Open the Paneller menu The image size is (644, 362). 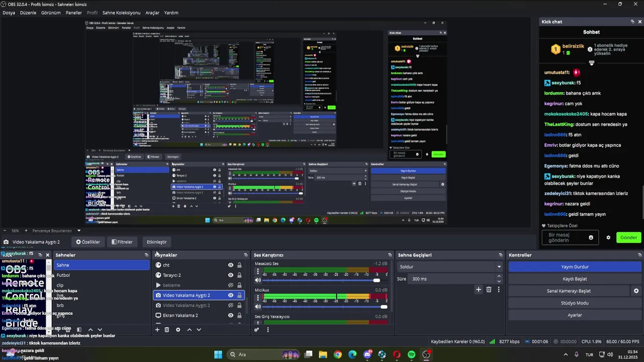(x=74, y=13)
